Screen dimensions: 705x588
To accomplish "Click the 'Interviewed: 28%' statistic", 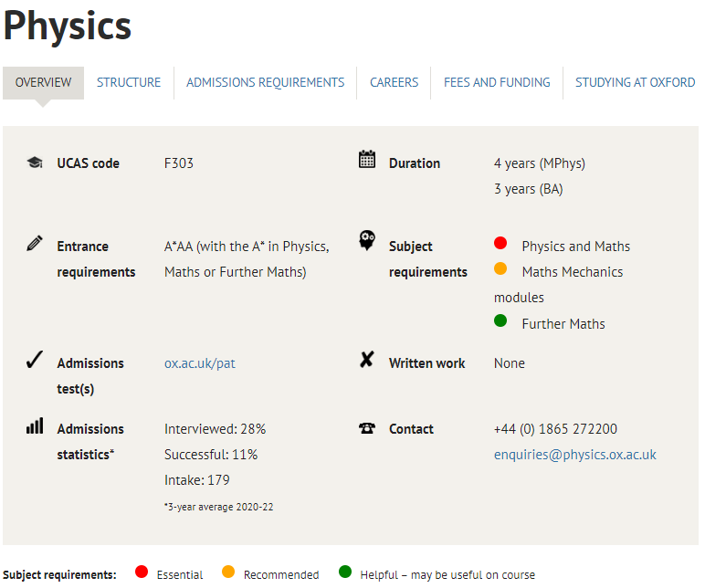I will pos(215,429).
